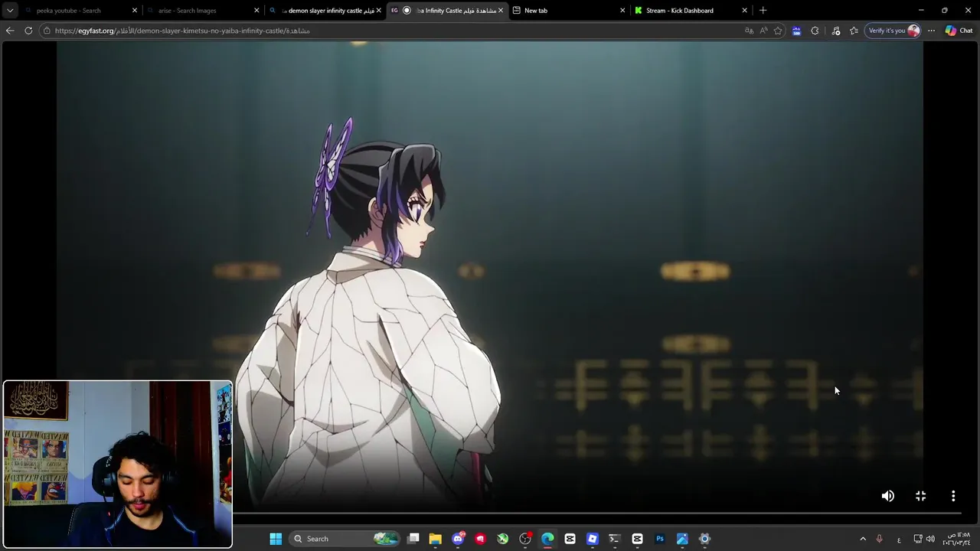The height and width of the screenshot is (551, 980).
Task: Close the Stream - Kick Dashboard tab
Action: pos(744,11)
